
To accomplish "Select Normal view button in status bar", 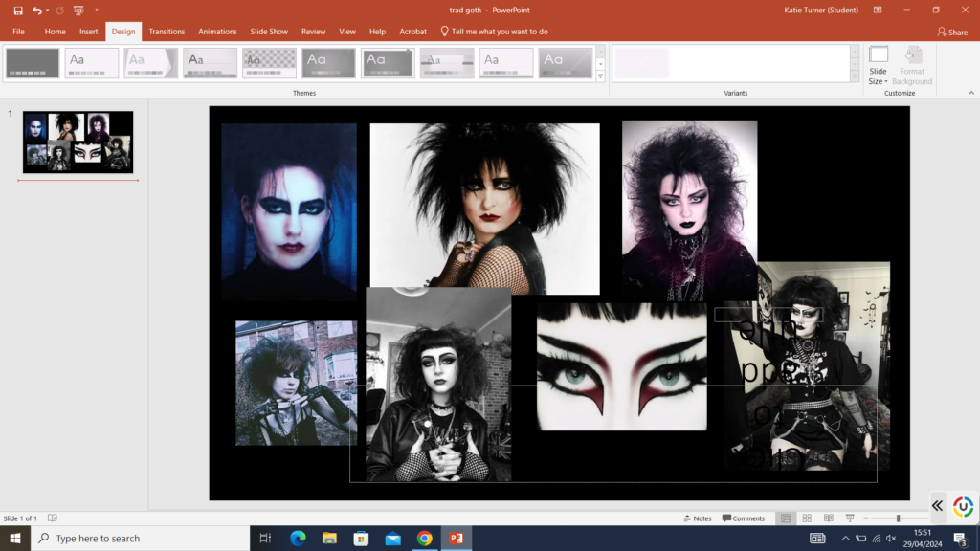I will tap(786, 518).
